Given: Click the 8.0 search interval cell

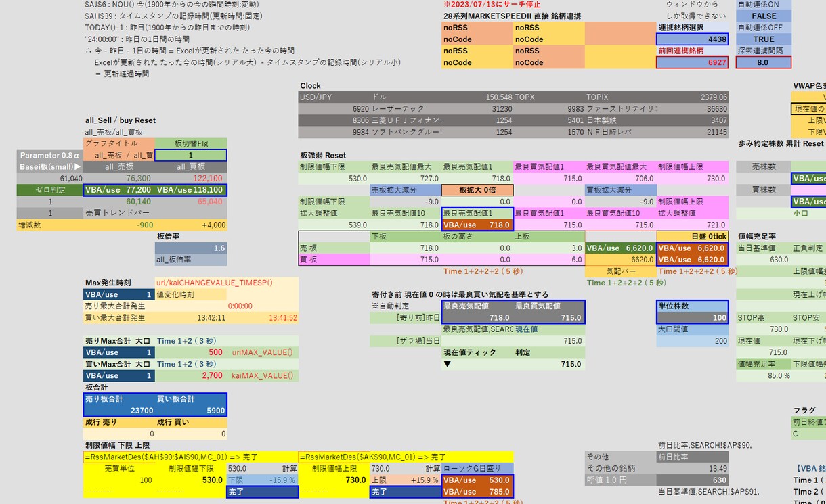Looking at the screenshot, I should (764, 62).
